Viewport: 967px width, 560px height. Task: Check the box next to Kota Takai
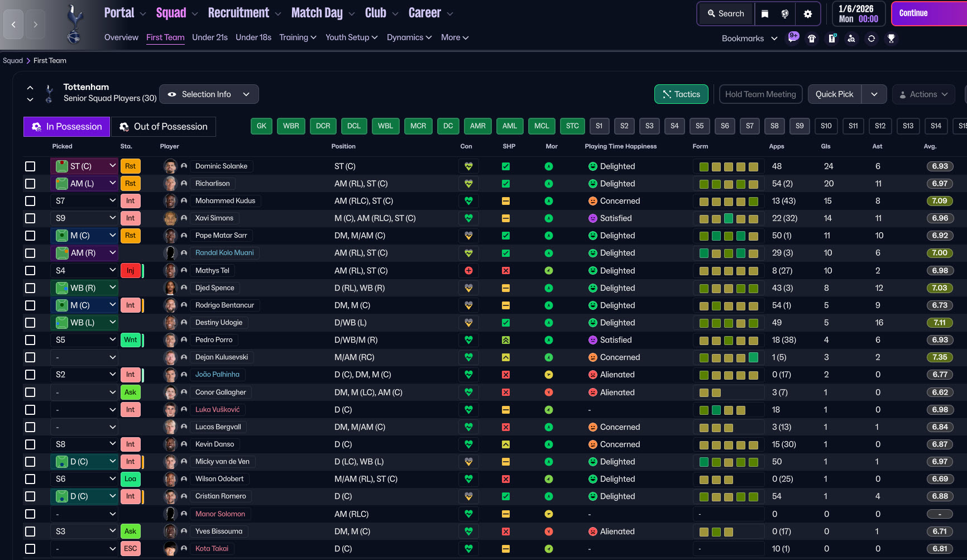pos(30,549)
